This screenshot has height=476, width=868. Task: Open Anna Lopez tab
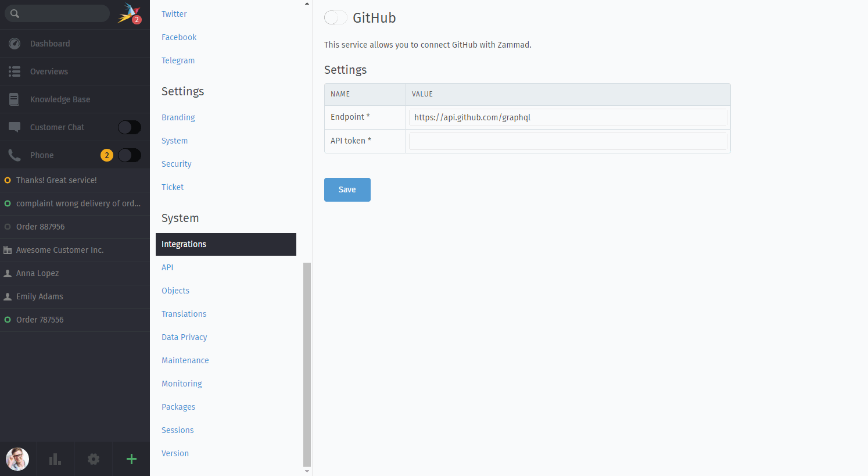(75, 273)
